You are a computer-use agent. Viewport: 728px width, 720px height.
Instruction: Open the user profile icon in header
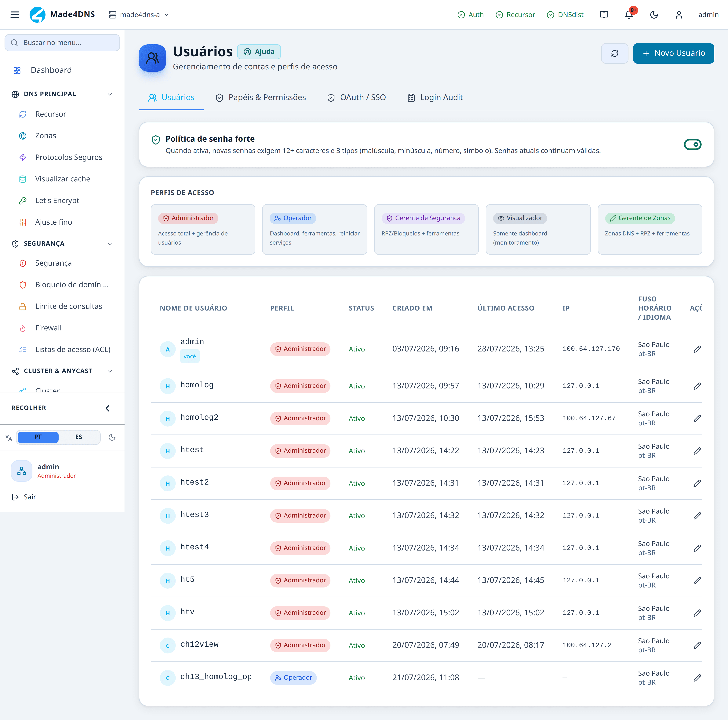679,15
